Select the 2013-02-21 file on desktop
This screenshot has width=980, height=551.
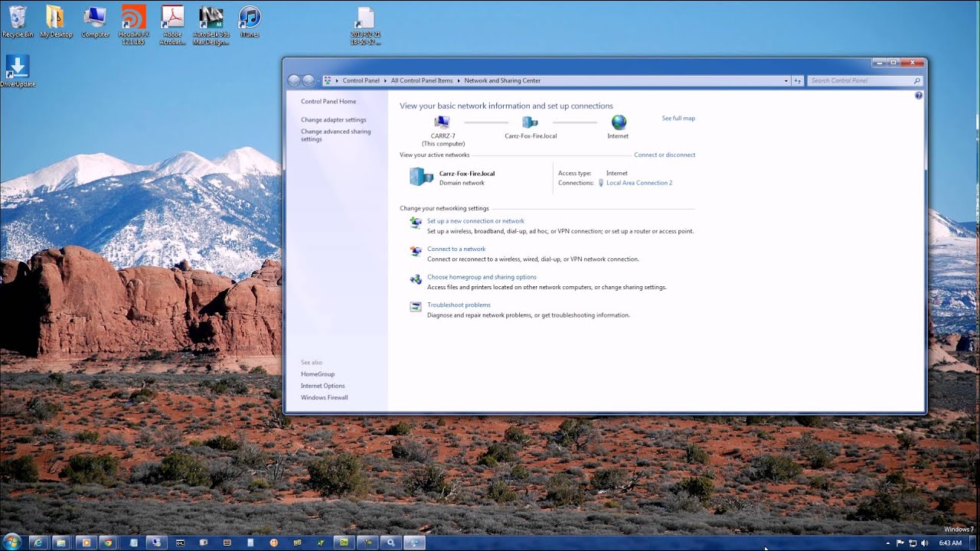pos(366,25)
